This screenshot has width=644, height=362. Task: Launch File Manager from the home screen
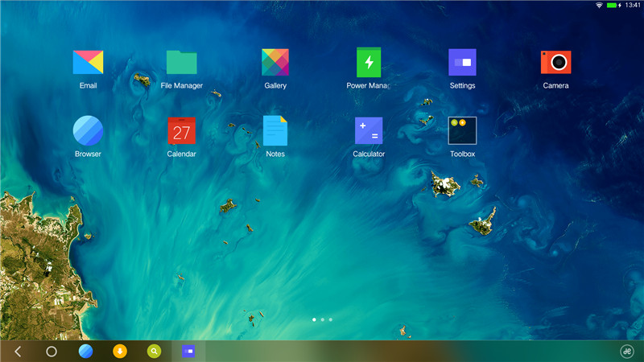tap(181, 63)
